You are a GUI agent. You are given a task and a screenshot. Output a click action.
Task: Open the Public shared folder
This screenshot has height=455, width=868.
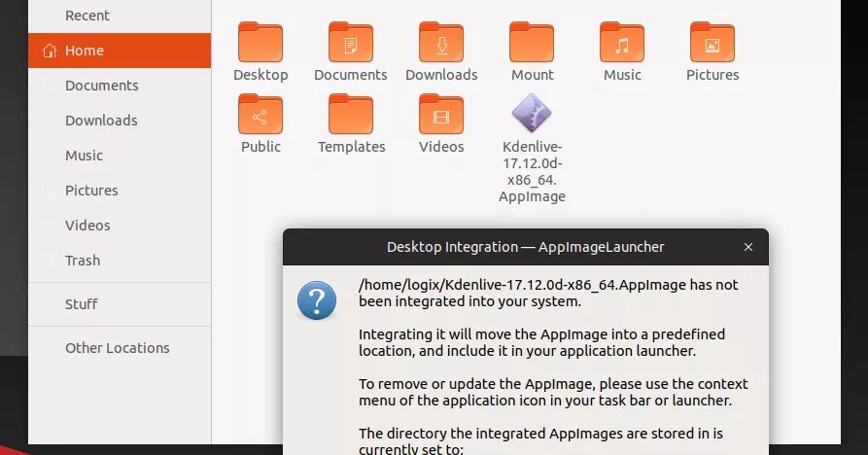(260, 114)
